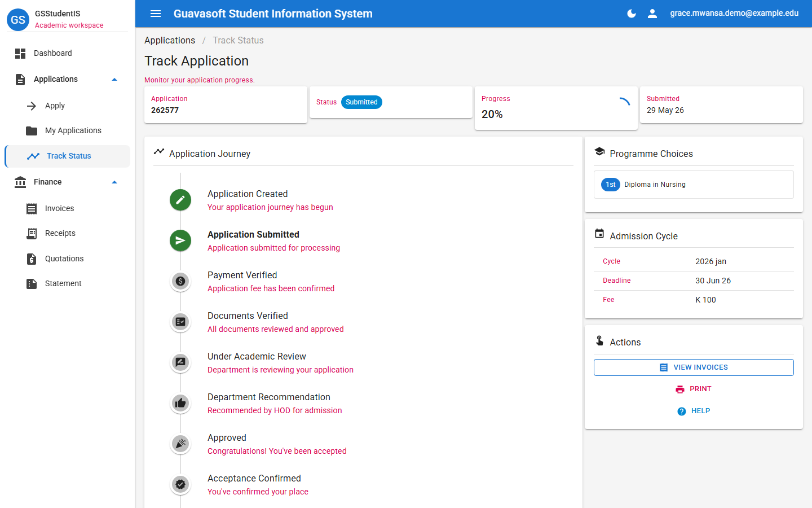This screenshot has width=812, height=508.
Task: Click the Application Created pencil icon
Action: pyautogui.click(x=180, y=200)
